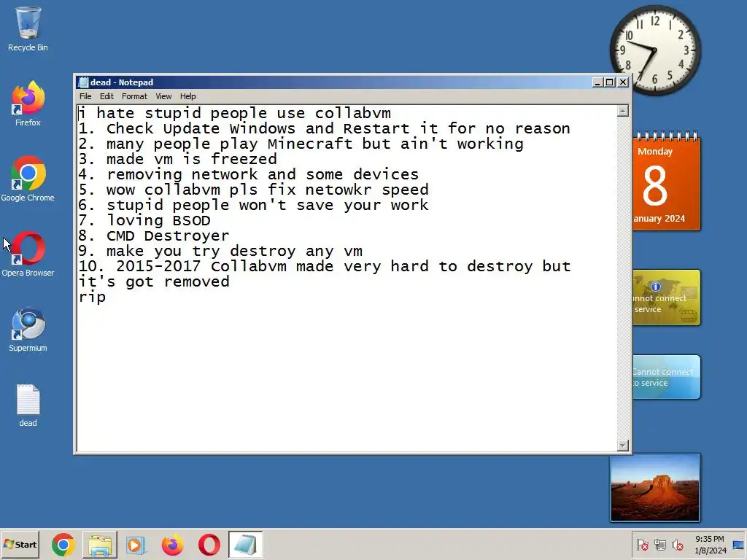
Task: Click the analog clock gadget
Action: pos(656,50)
